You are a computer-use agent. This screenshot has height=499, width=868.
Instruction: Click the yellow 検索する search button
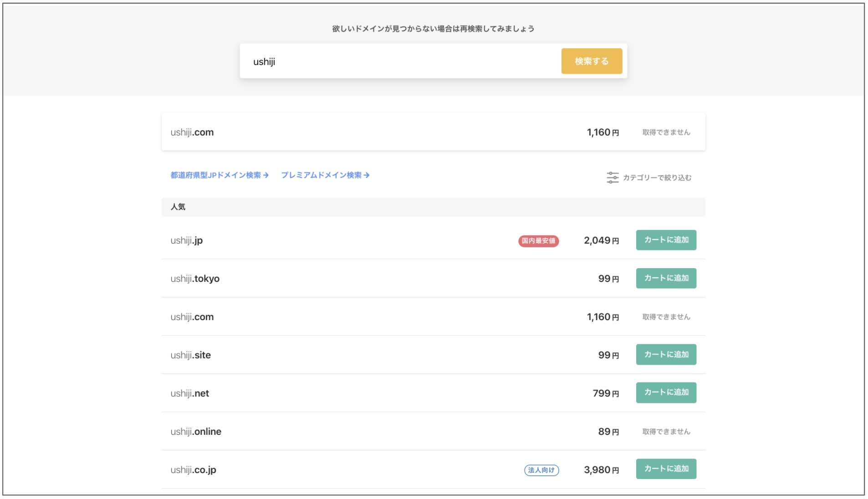(591, 61)
